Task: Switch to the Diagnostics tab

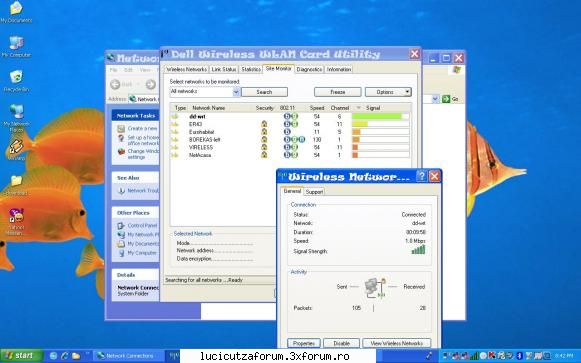Action: coord(309,69)
